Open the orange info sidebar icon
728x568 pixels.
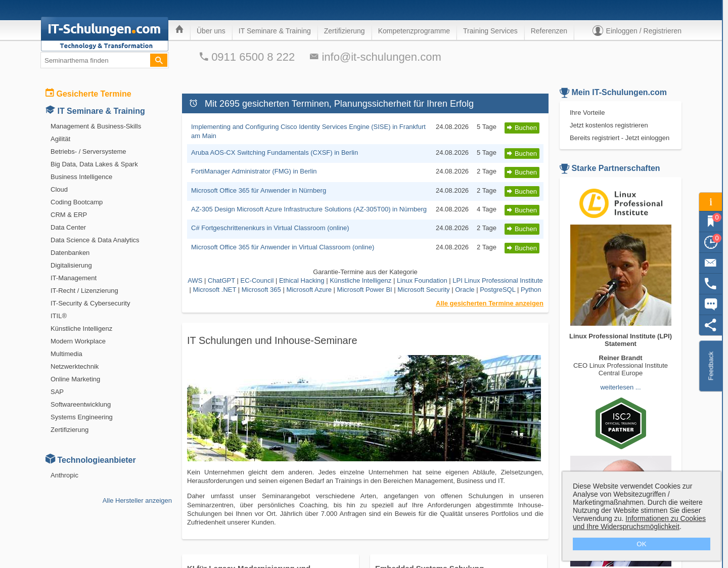710,202
